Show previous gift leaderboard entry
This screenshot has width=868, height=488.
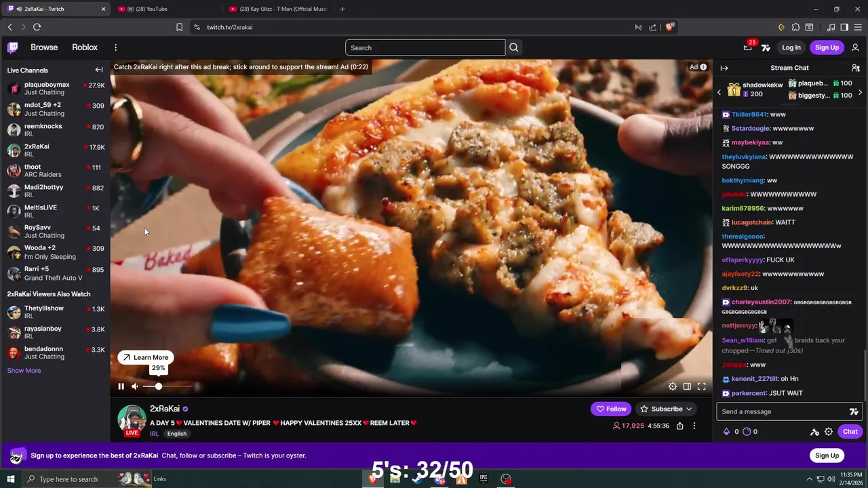click(x=719, y=92)
